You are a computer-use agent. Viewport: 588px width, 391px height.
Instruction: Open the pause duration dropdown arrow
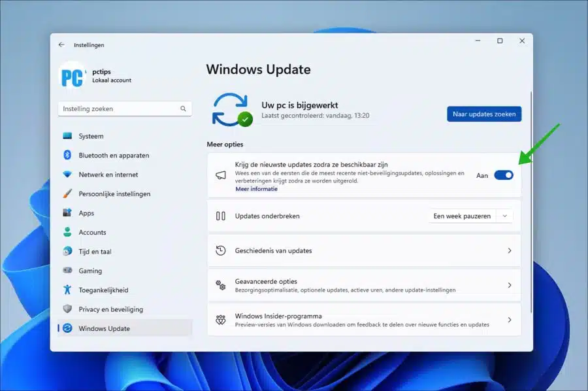(x=505, y=216)
